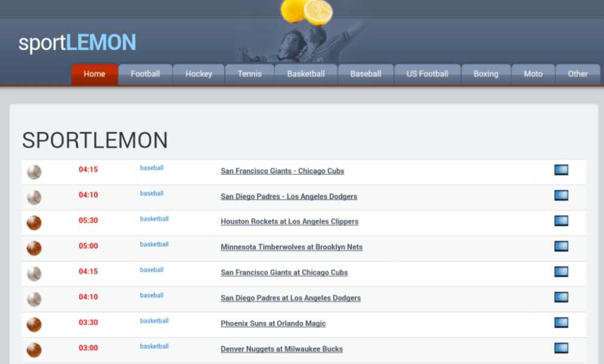Click the sportLEMON logo

click(77, 42)
